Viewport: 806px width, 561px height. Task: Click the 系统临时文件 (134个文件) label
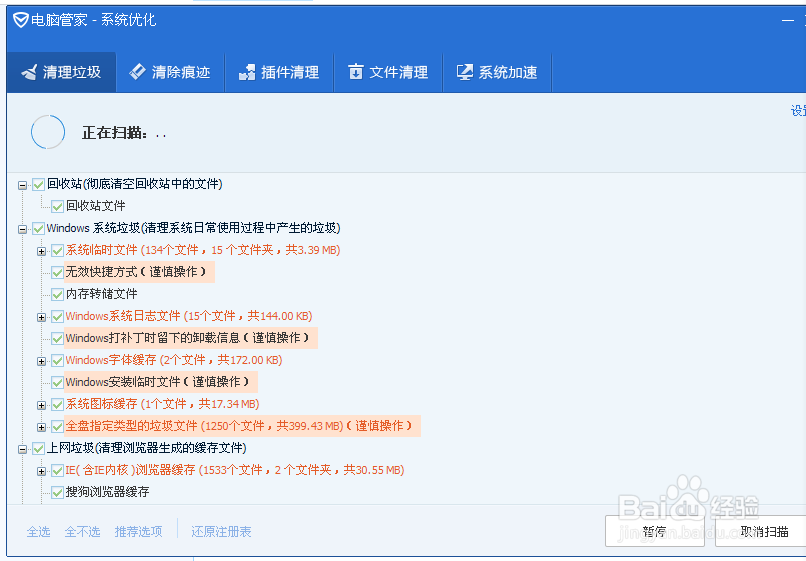(x=203, y=250)
